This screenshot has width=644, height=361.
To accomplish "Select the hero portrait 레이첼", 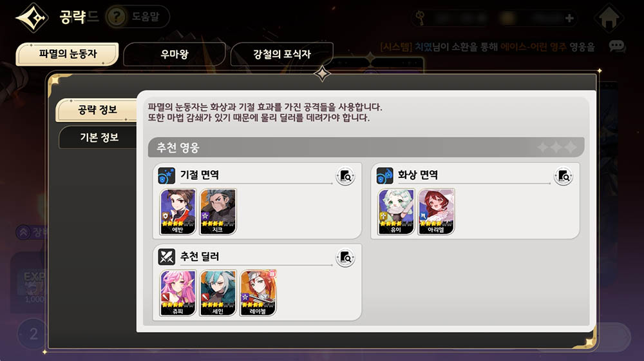I will click(x=258, y=293).
